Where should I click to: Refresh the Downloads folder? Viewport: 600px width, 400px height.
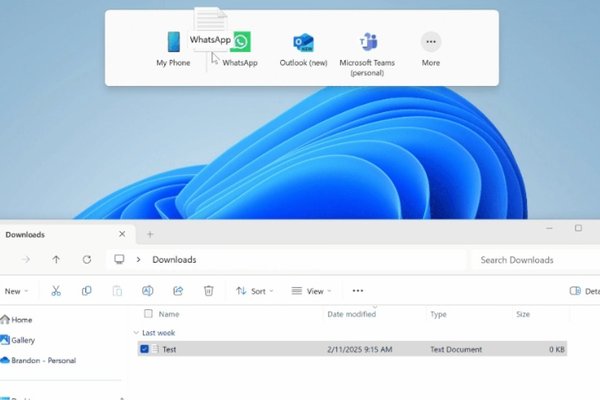(x=87, y=260)
